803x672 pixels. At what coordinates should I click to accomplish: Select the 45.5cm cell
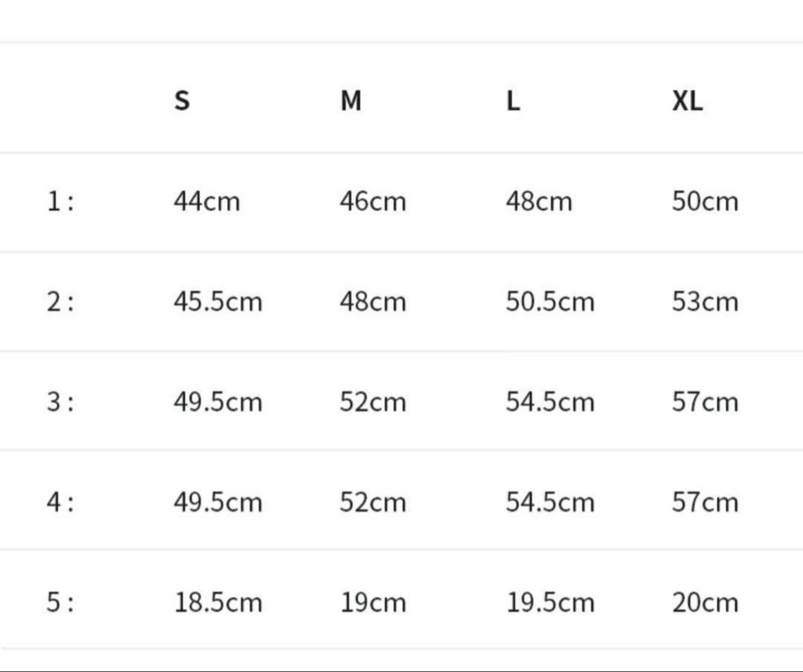(x=218, y=302)
